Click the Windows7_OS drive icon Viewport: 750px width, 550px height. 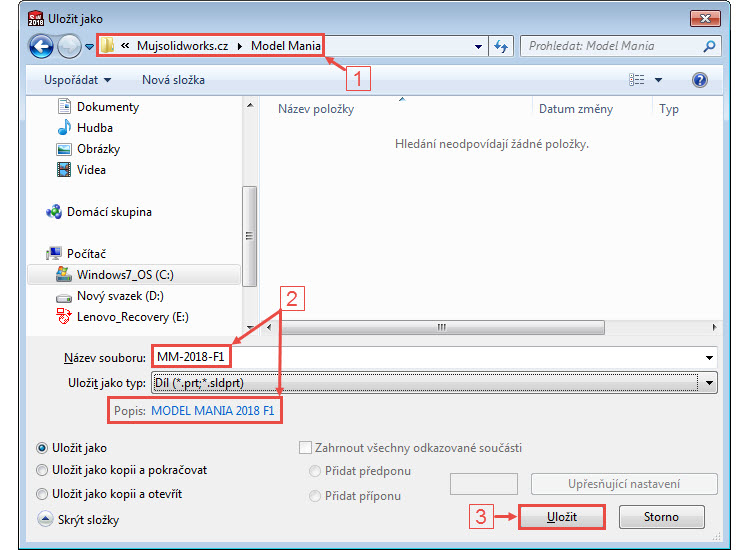click(64, 274)
